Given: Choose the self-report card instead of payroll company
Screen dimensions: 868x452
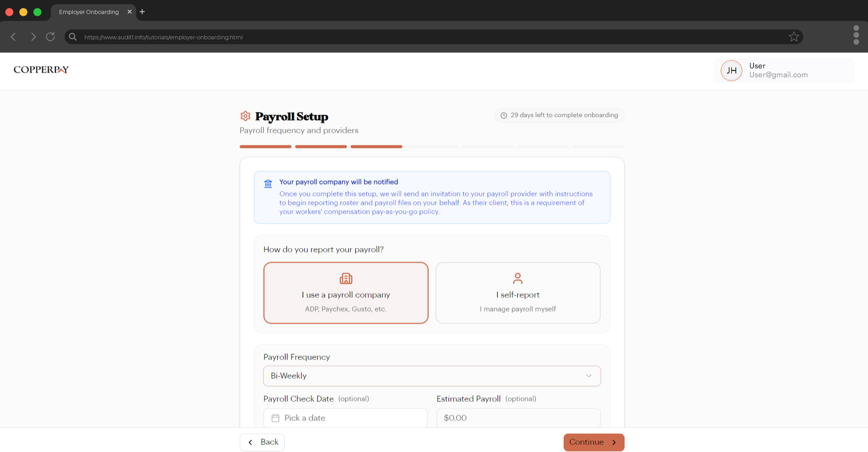Looking at the screenshot, I should [518, 293].
